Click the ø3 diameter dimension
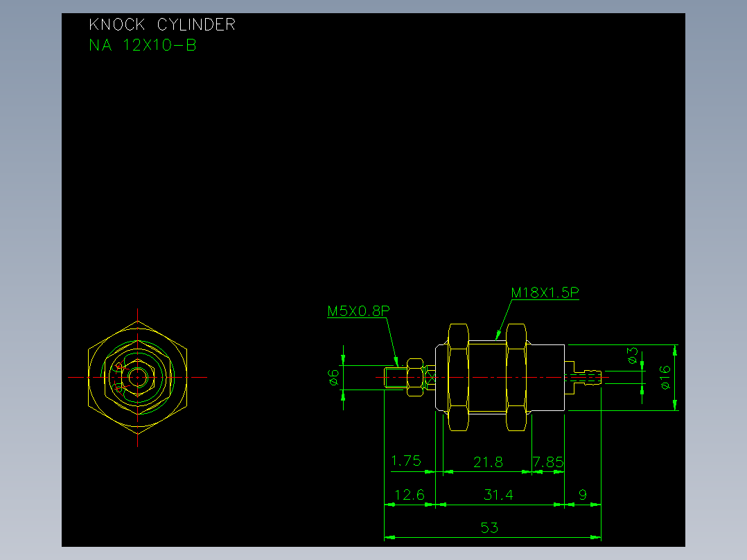Screen dimensions: 747x560 pyautogui.click(x=632, y=355)
